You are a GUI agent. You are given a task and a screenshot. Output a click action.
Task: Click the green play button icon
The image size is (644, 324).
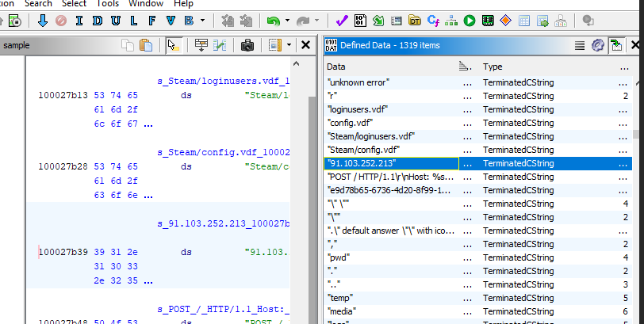[470, 20]
